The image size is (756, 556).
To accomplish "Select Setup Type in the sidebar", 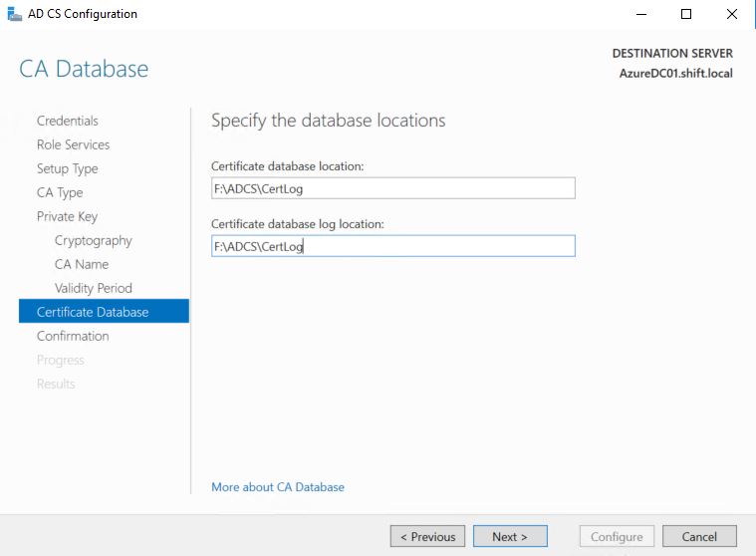I will [x=68, y=168].
